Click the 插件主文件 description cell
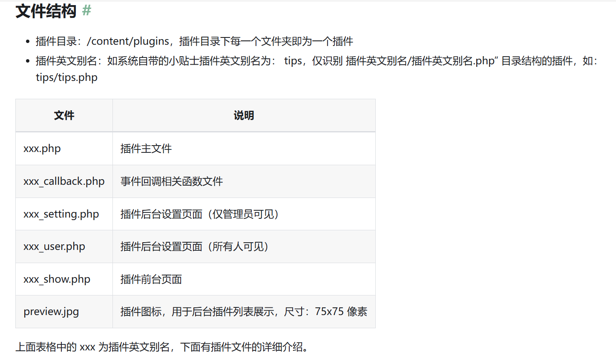This screenshot has height=364, width=616. point(146,149)
